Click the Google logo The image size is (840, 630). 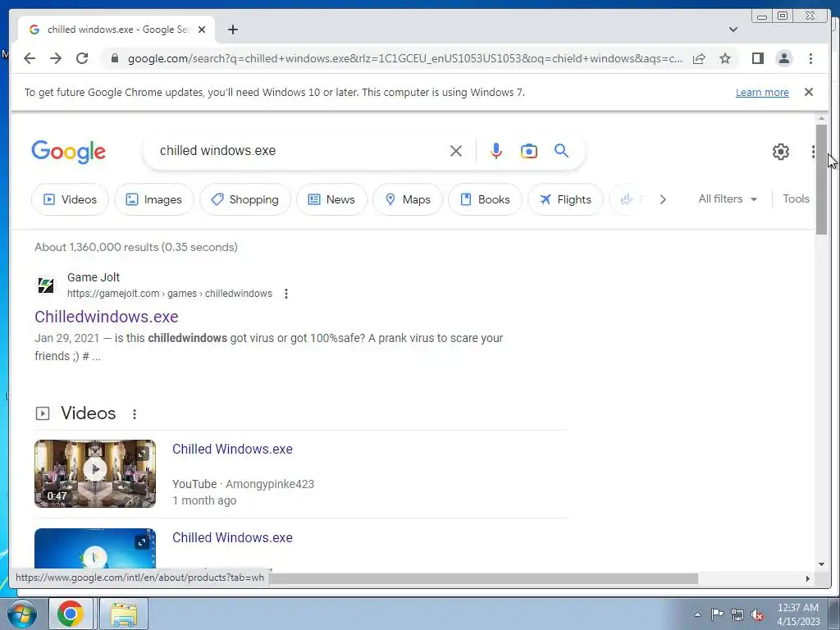[x=69, y=152]
